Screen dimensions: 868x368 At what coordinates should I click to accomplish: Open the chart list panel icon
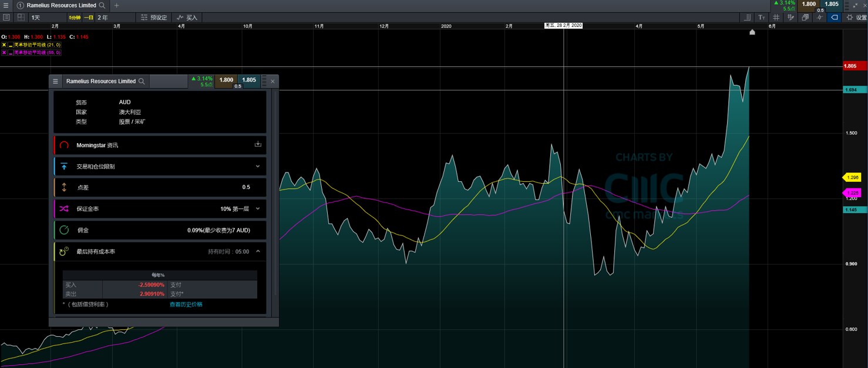click(6, 18)
